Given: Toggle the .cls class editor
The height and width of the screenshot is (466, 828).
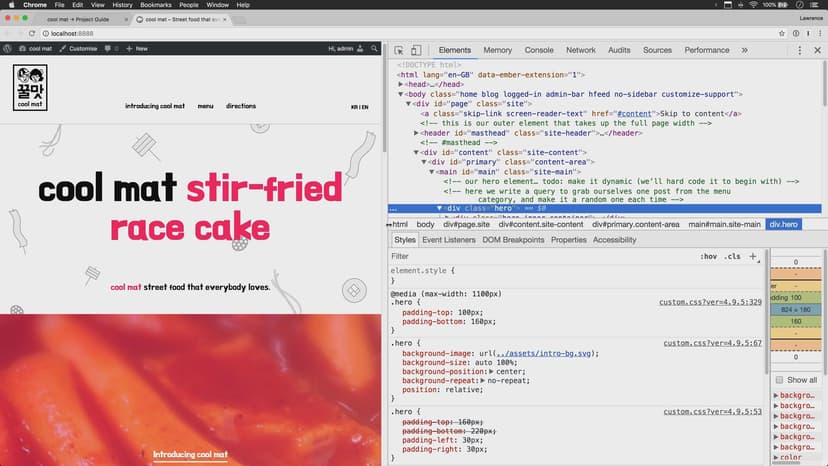Looking at the screenshot, I should coord(733,257).
